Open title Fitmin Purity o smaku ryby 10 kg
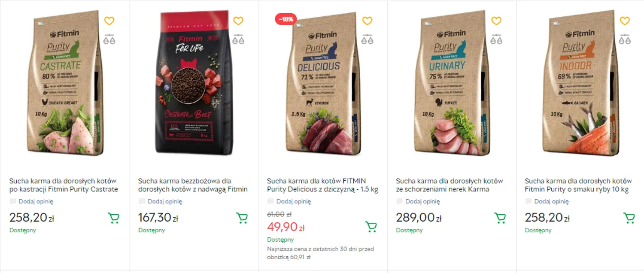The image size is (644, 273). [x=578, y=185]
